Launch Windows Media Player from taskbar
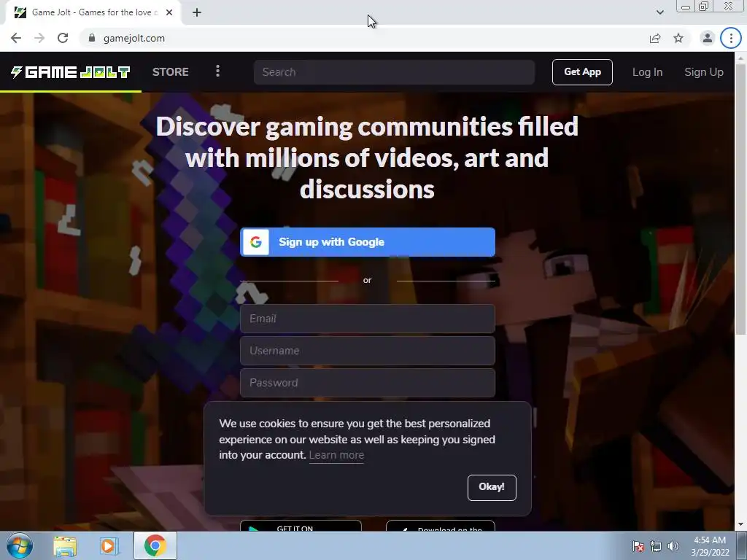This screenshot has width=747, height=560. point(109,545)
